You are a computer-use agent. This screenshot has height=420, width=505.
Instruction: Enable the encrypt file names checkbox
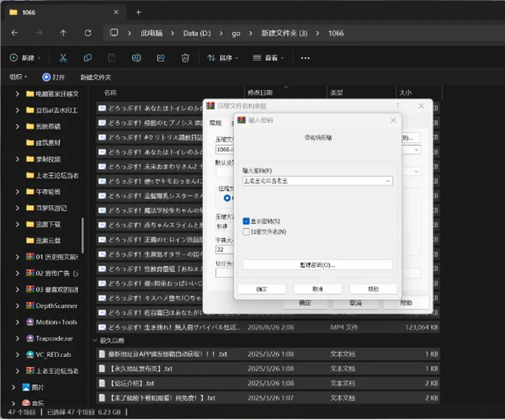(x=246, y=232)
